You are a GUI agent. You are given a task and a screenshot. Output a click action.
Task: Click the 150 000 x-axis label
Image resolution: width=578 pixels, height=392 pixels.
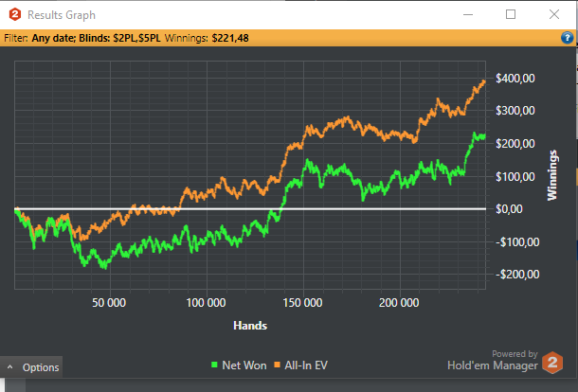(302, 303)
